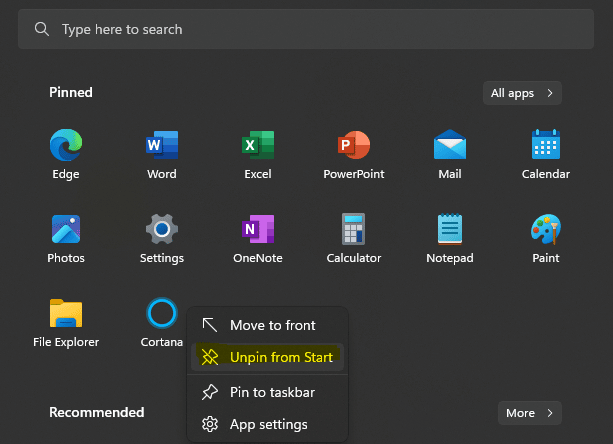Launch Word from pinned apps
Screen dimensions: 613x444
point(162,154)
